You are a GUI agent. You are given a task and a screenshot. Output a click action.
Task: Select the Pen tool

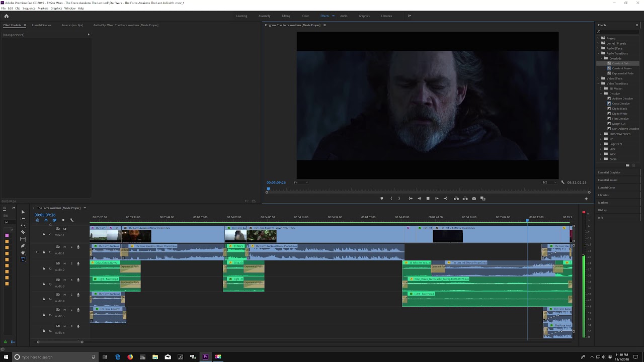tap(23, 246)
